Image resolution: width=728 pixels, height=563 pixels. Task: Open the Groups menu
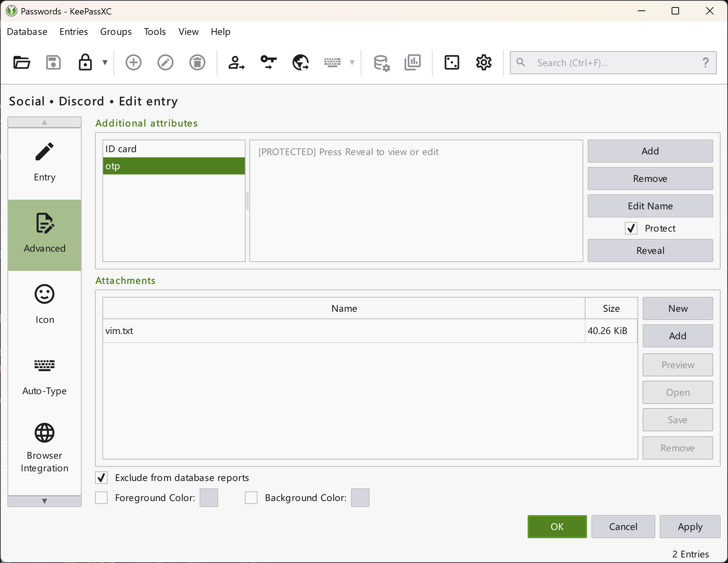click(x=116, y=32)
